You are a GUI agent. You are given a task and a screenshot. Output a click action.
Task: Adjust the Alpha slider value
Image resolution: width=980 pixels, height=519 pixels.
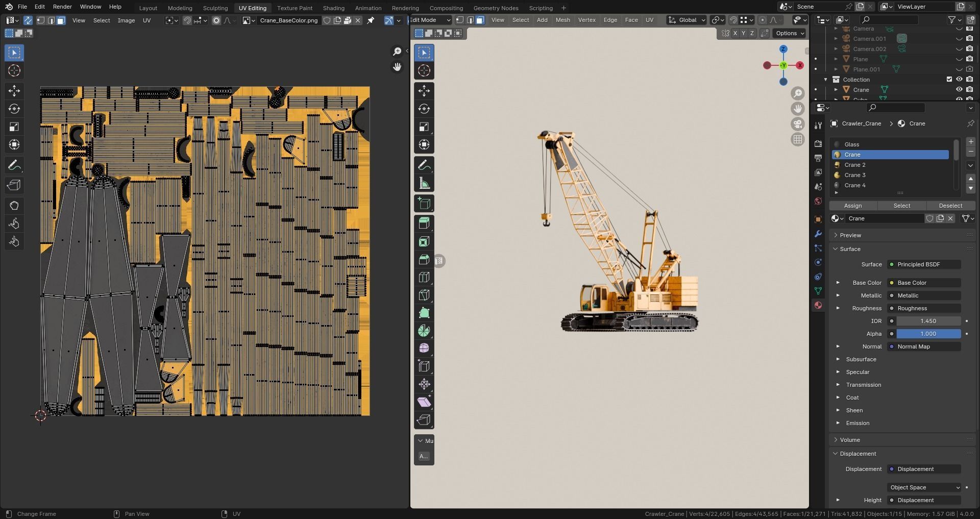tap(928, 334)
